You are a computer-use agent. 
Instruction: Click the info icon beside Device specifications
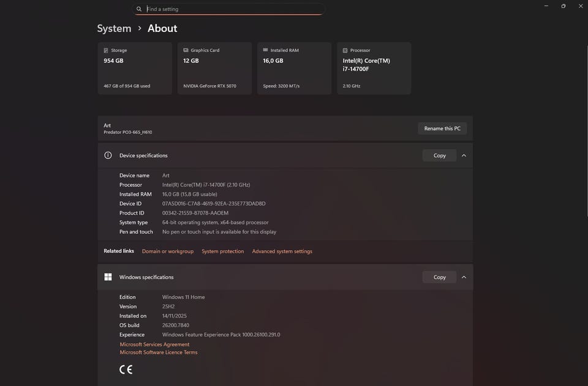pyautogui.click(x=108, y=155)
